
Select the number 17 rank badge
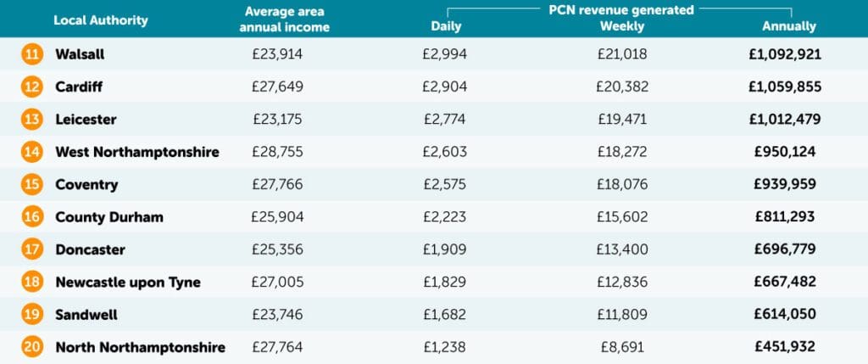coord(31,249)
